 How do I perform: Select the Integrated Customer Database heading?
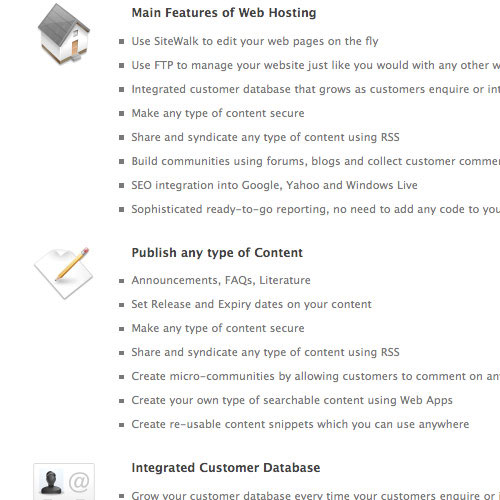click(x=226, y=467)
